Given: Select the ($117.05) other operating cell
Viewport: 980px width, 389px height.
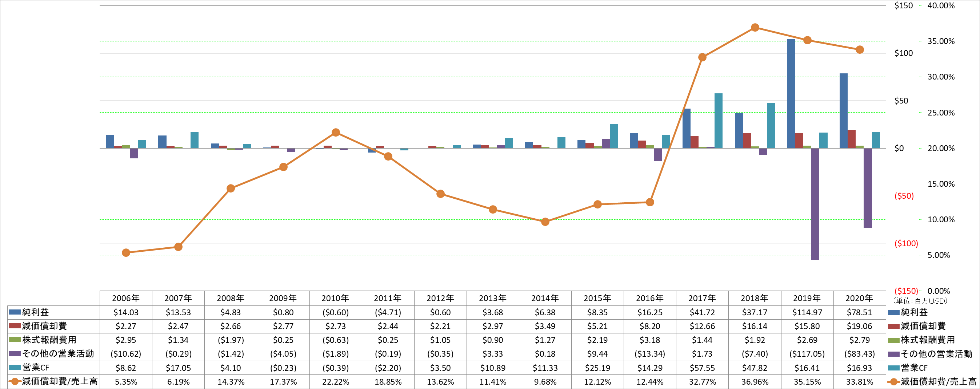Looking at the screenshot, I should [807, 354].
